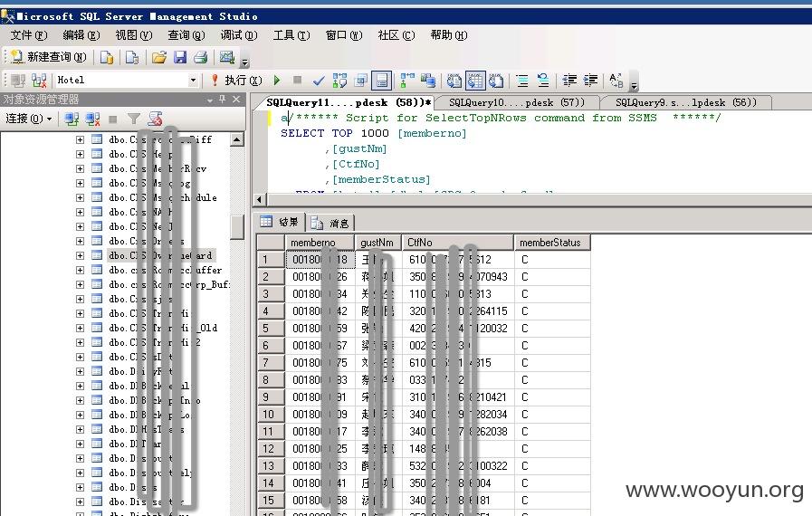The width and height of the screenshot is (812, 516).
Task: Click the Object Explorer Refresh icon
Action: (x=154, y=119)
